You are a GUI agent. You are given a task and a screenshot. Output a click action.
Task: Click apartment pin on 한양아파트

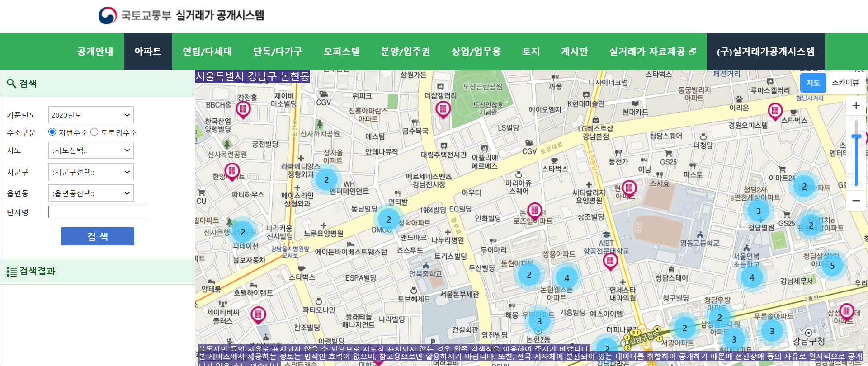pos(232,172)
